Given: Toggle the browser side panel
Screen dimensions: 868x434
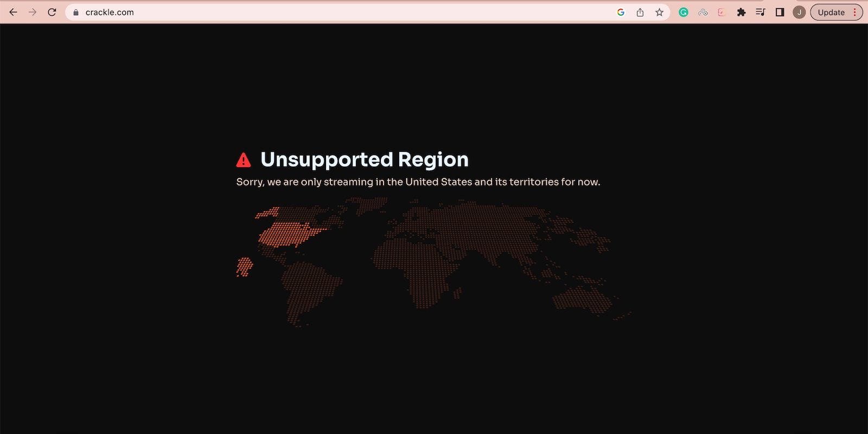Looking at the screenshot, I should click(x=780, y=12).
